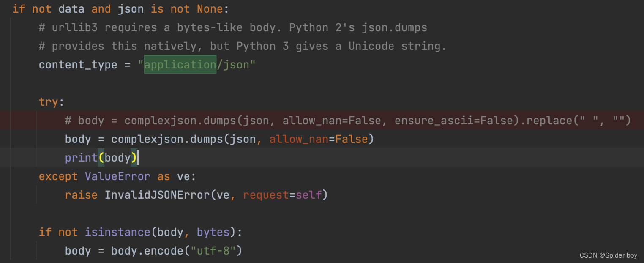The height and width of the screenshot is (263, 644).
Task: Click the allow_nan parameter in the uncommented line
Action: pyautogui.click(x=299, y=139)
